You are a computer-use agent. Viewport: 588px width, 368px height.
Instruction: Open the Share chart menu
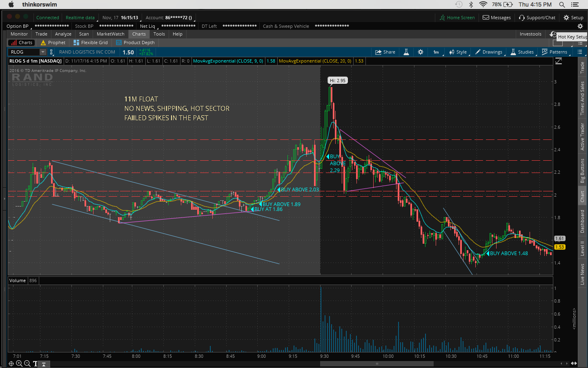385,52
